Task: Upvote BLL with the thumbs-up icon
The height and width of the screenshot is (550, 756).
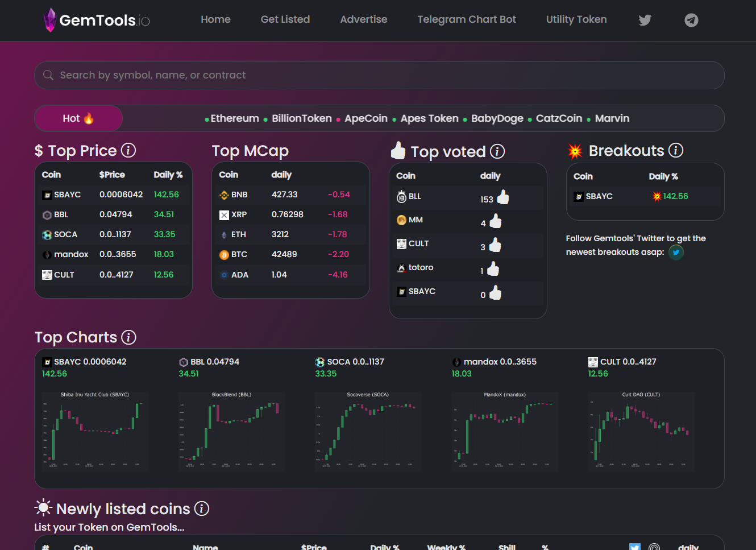Action: pos(503,197)
